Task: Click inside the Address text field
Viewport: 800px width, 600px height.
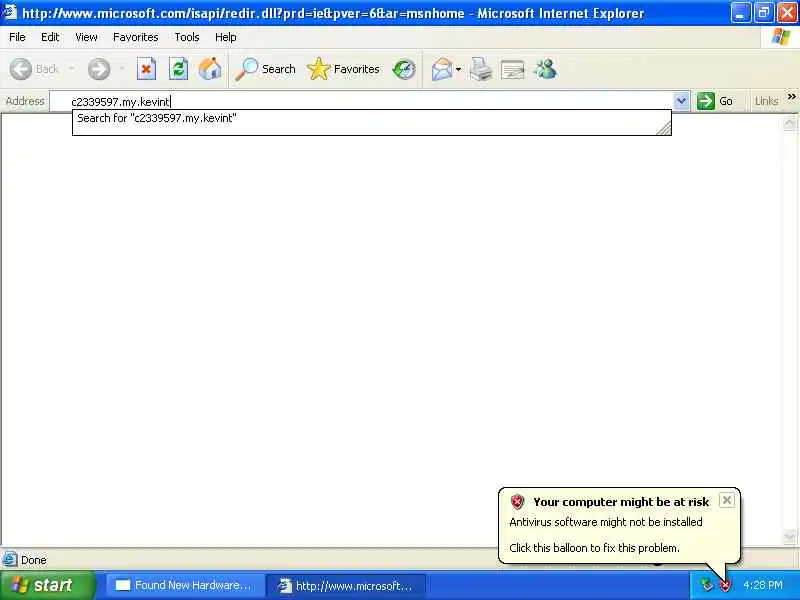Action: (x=361, y=101)
